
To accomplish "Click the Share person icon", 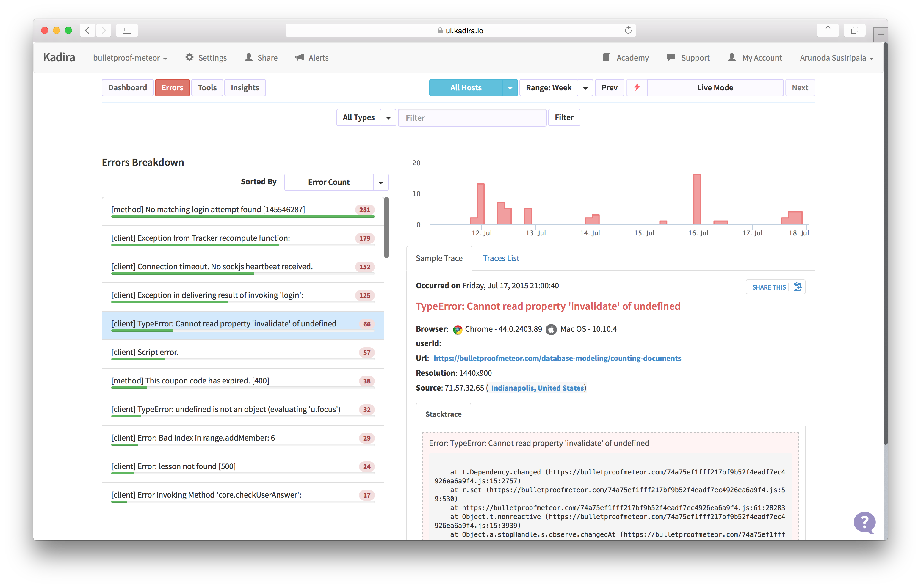I will (x=249, y=57).
